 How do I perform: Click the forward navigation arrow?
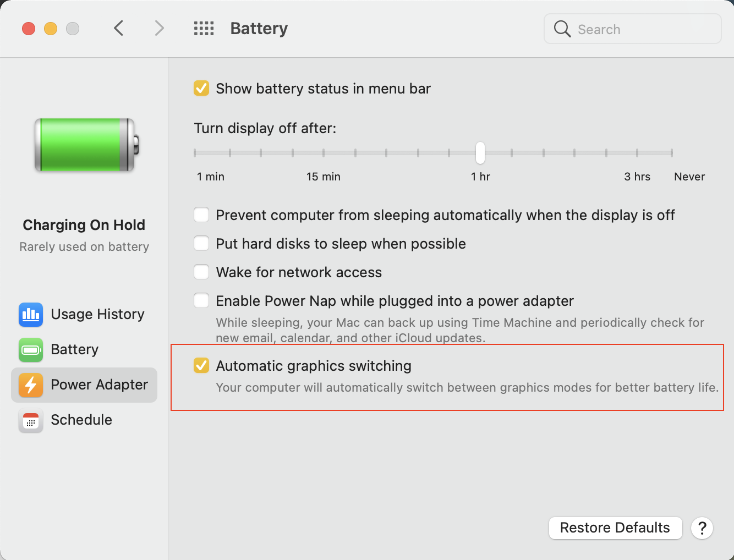click(159, 29)
